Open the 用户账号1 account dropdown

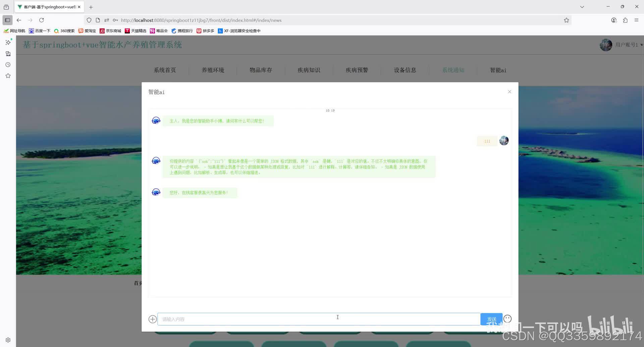point(627,45)
